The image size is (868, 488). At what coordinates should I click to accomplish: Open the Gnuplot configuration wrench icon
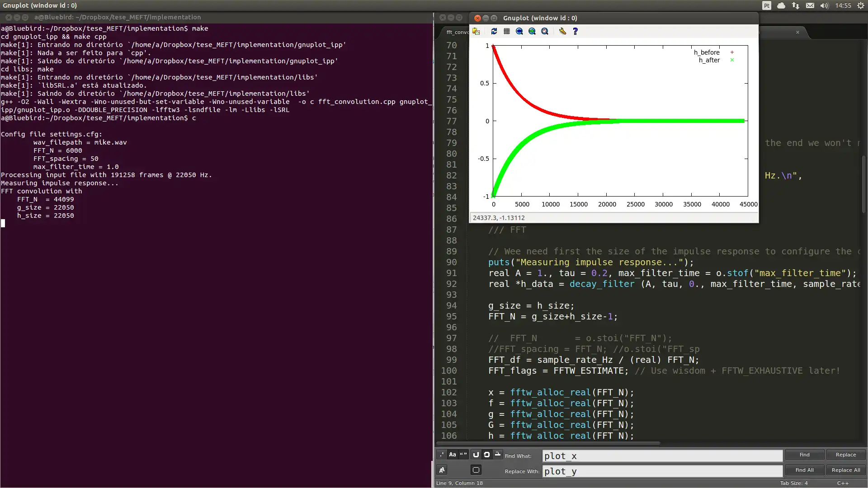[562, 31]
